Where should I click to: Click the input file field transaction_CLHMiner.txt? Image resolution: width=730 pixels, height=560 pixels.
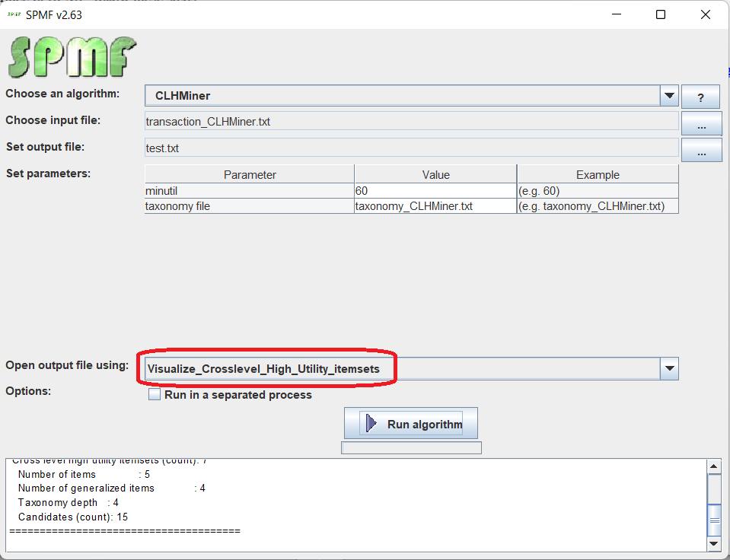click(411, 122)
